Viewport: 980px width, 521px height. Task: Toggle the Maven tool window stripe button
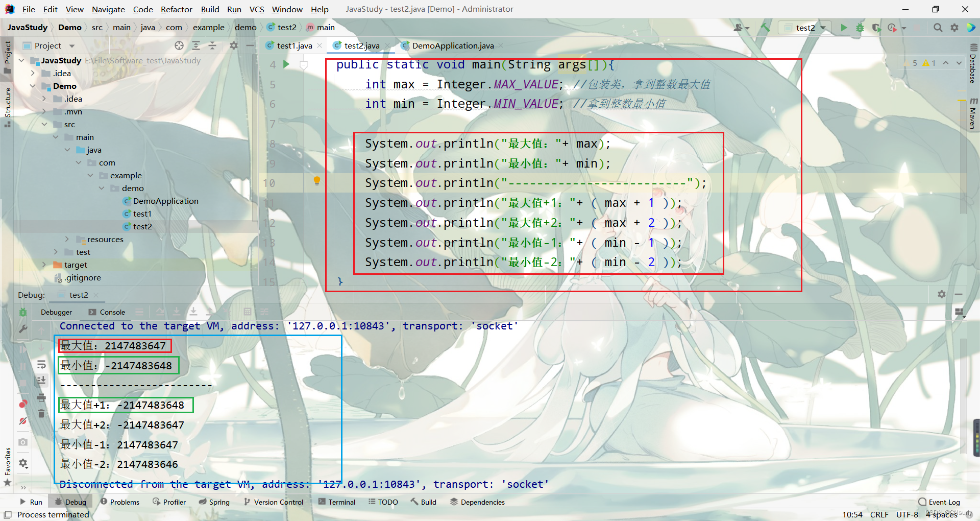tap(973, 113)
